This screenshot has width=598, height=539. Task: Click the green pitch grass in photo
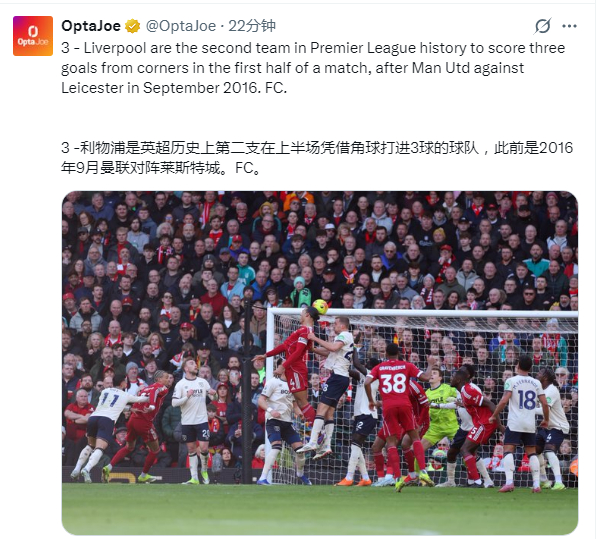[320, 509]
